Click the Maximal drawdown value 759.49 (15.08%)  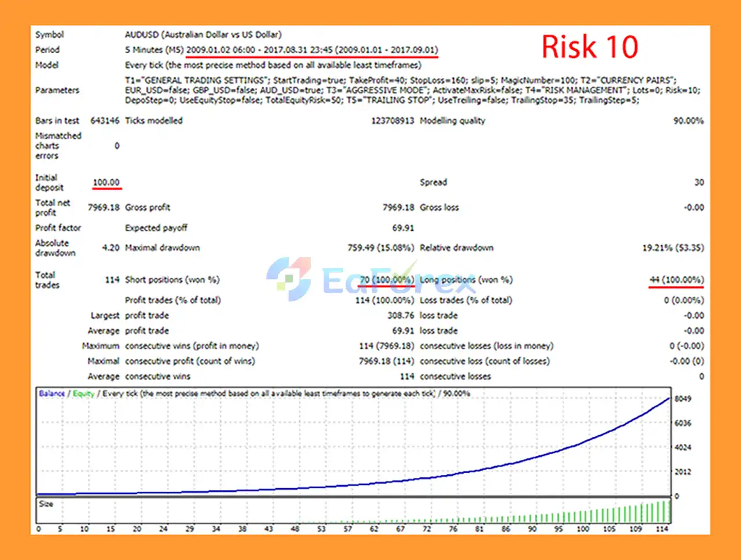[380, 248]
